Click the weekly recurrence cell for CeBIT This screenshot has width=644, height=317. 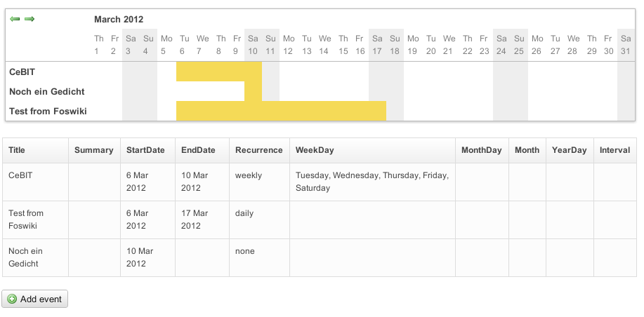point(249,175)
